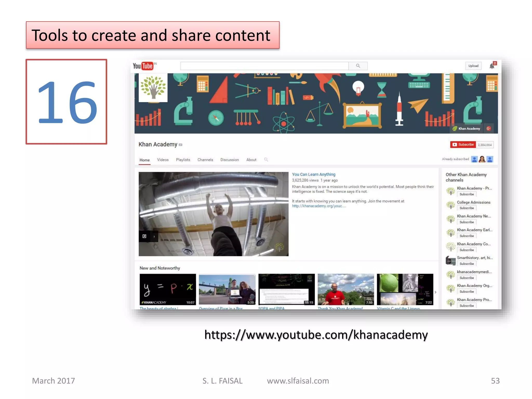This screenshot has width=532, height=399.
Task: Click the first already-subscribed user avatar
Action: (x=474, y=159)
